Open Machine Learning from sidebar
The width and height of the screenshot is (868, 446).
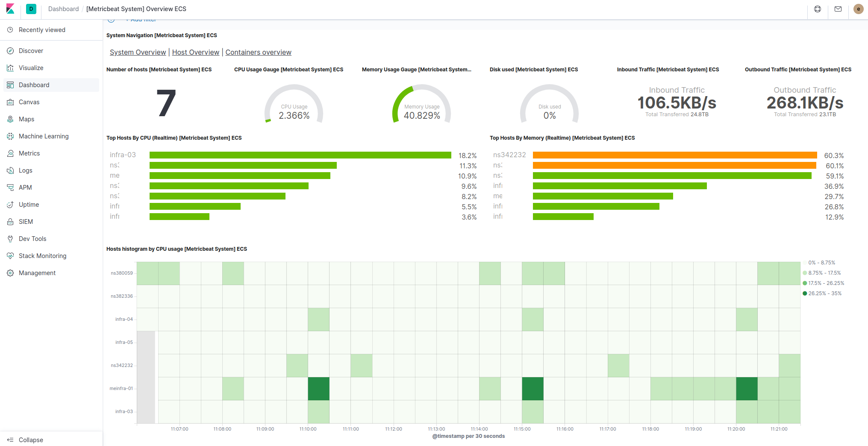[x=44, y=136]
